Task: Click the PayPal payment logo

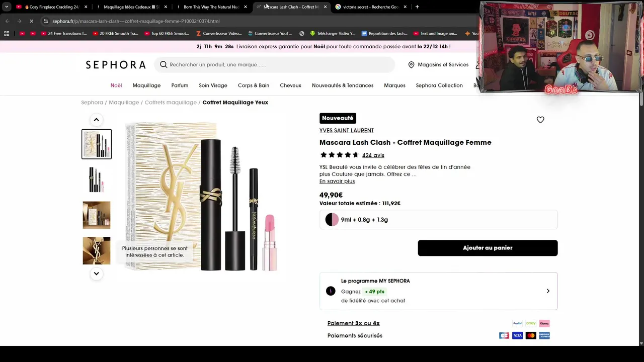Action: click(517, 323)
